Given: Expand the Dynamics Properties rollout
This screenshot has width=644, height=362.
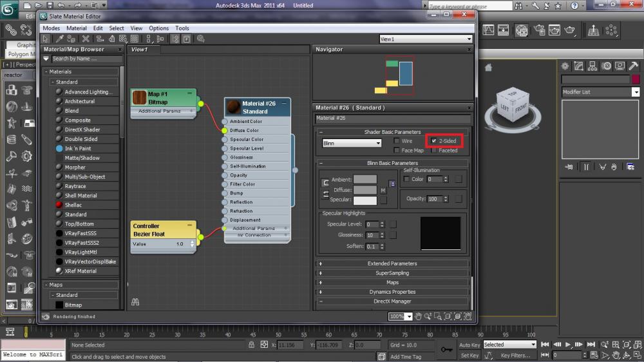Looking at the screenshot, I should coord(392,292).
